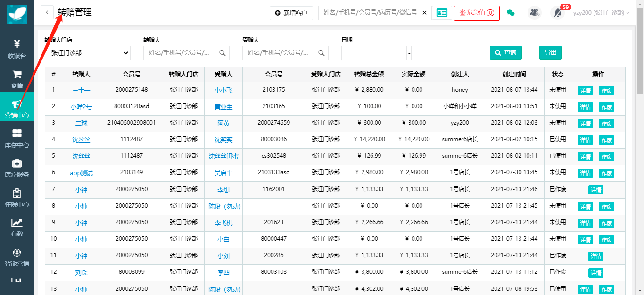Click the magnifier in the 转赠人 field

[x=223, y=53]
